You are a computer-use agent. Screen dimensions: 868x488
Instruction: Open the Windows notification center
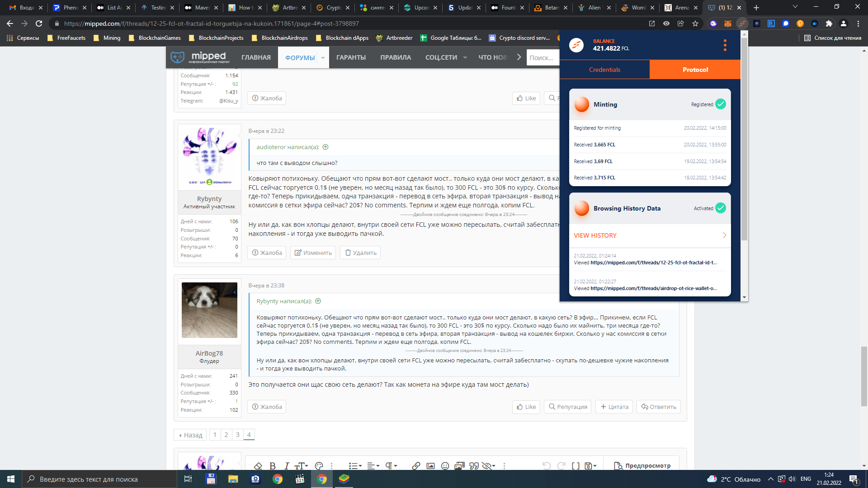[x=854, y=479]
